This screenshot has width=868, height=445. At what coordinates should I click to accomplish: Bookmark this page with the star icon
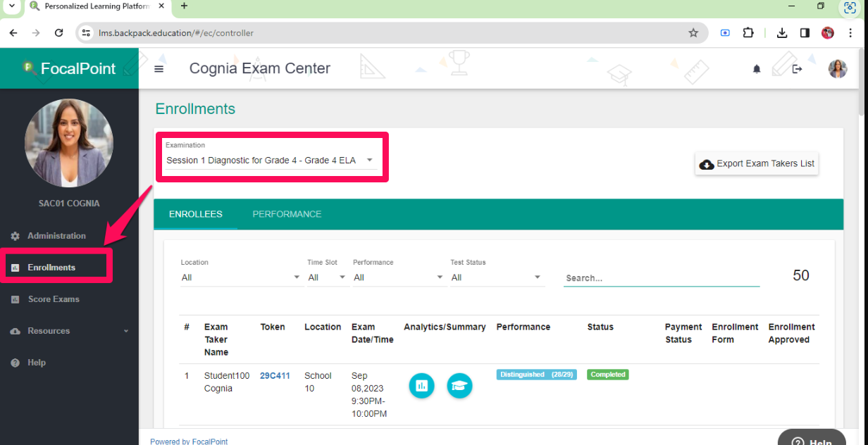click(693, 33)
